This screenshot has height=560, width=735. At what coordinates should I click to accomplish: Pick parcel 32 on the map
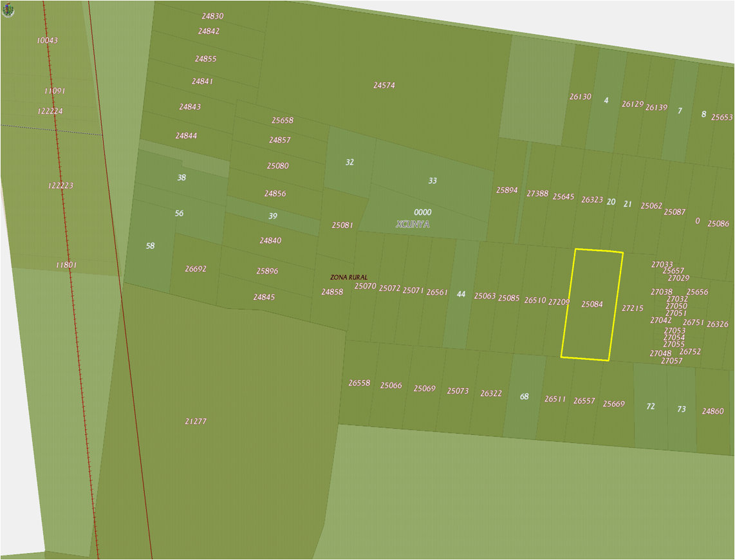coord(349,162)
